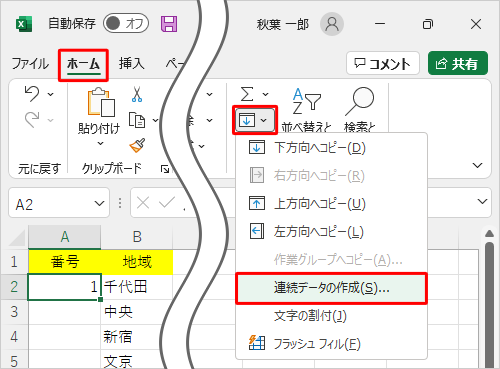The height and width of the screenshot is (369, 500).
Task: Select the Format Painter brush icon
Action: click(137, 146)
